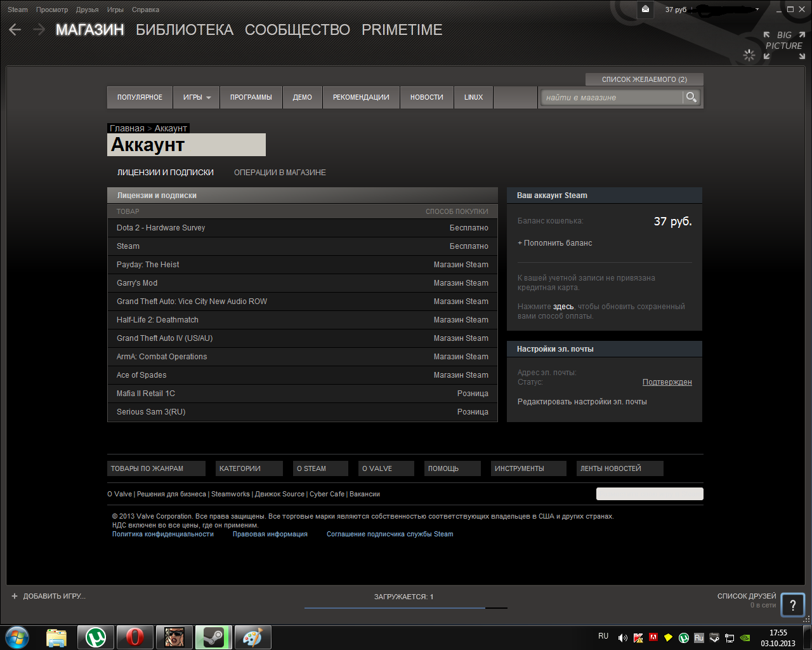The image size is (812, 650).
Task: Open the Adobe tray icon
Action: 653,637
